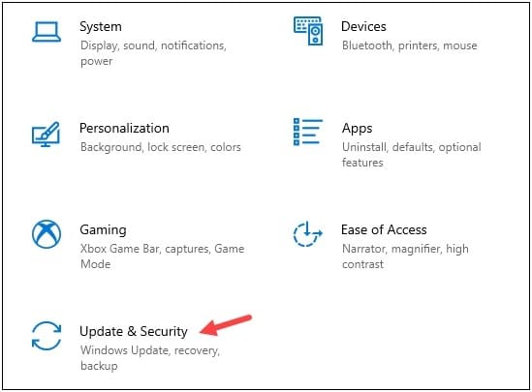This screenshot has width=532, height=392.
Task: Click 'Background, lock screen, colors' description
Action: [161, 147]
